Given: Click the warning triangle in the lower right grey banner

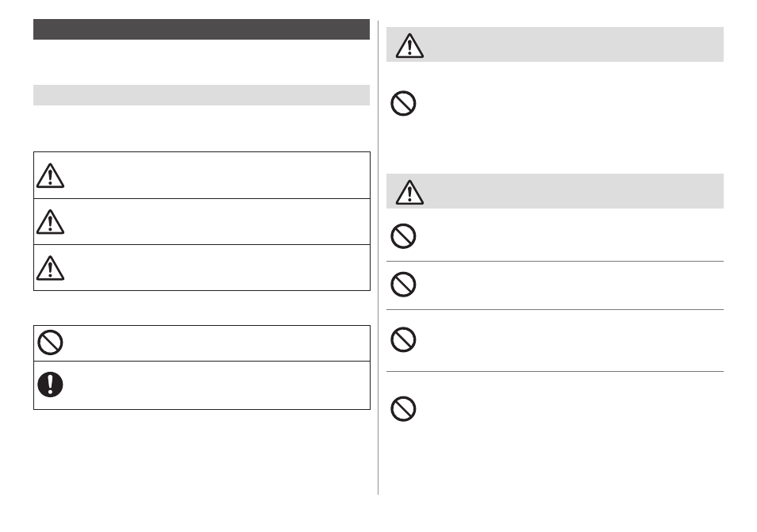Looking at the screenshot, I should (x=409, y=193).
